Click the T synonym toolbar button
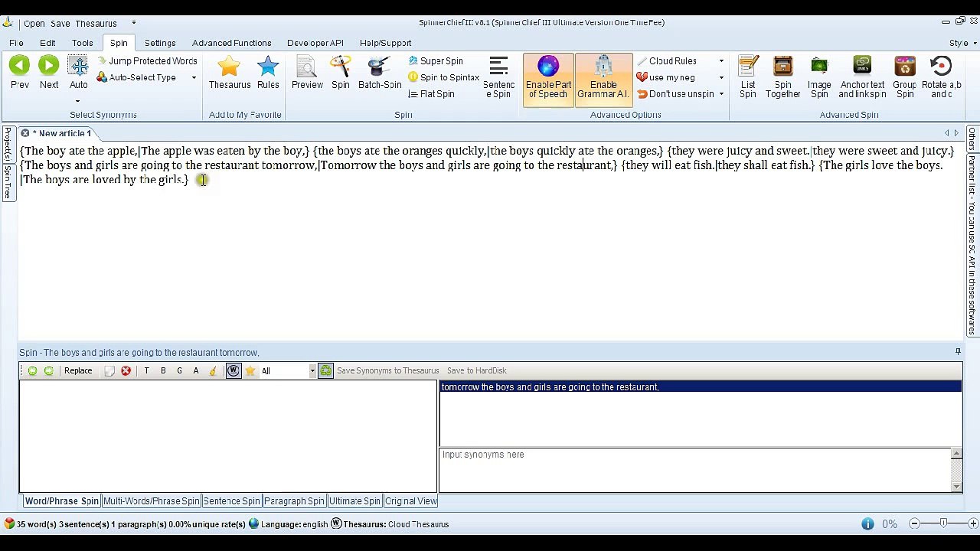The width and height of the screenshot is (980, 551). [x=146, y=371]
